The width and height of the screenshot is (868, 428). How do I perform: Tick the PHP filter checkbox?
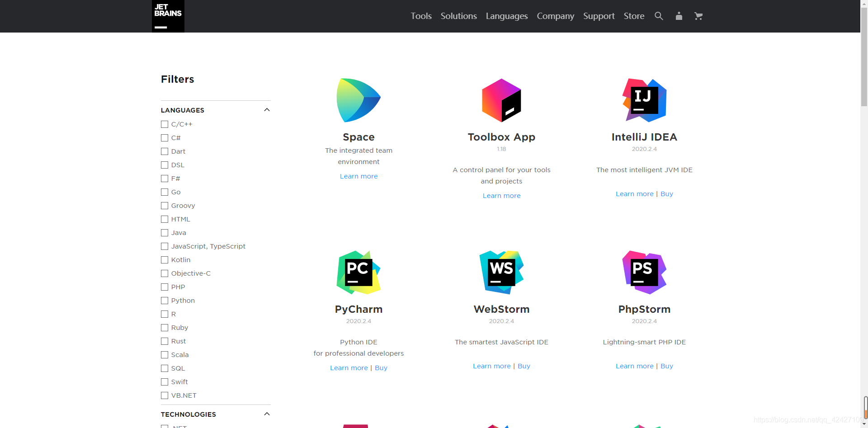pyautogui.click(x=165, y=287)
